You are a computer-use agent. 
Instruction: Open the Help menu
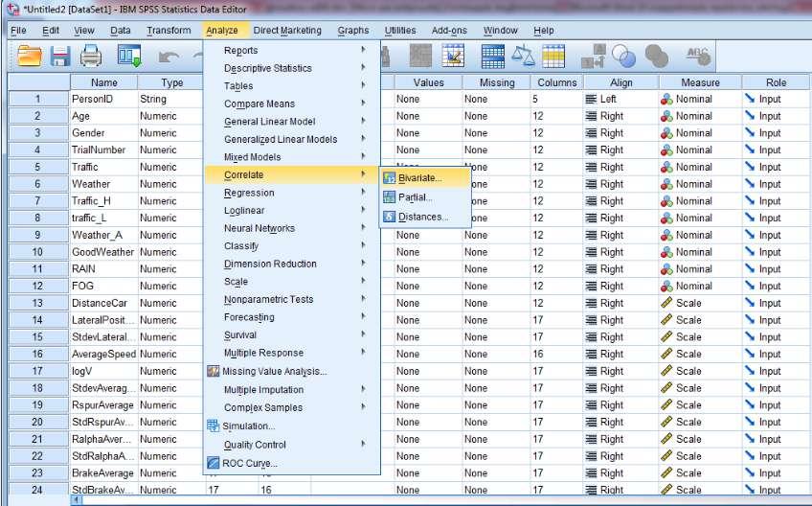544,31
